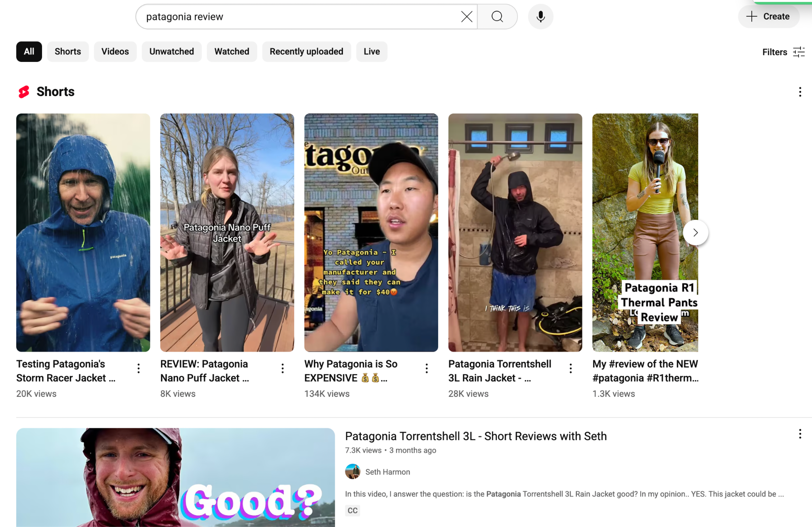
Task: Open the Why Patagonia is So Expensive thumbnail
Action: click(x=371, y=233)
